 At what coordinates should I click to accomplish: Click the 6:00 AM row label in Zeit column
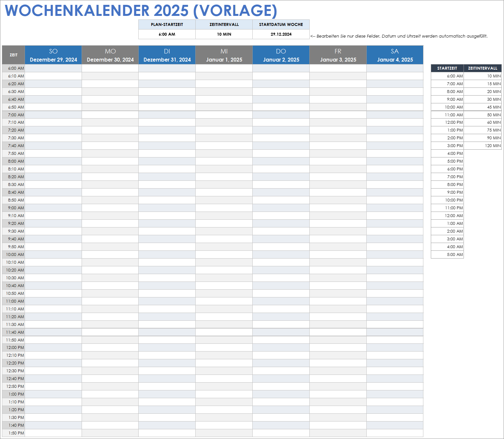click(x=14, y=68)
